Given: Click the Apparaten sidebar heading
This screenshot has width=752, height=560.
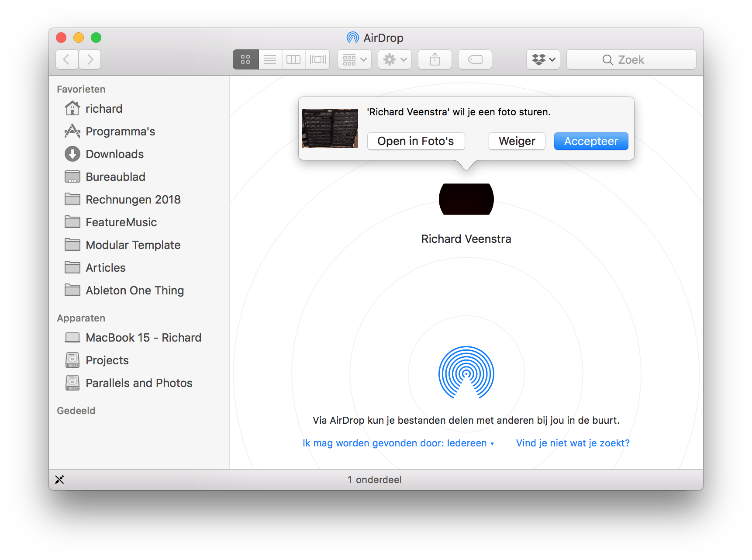Looking at the screenshot, I should (x=81, y=318).
